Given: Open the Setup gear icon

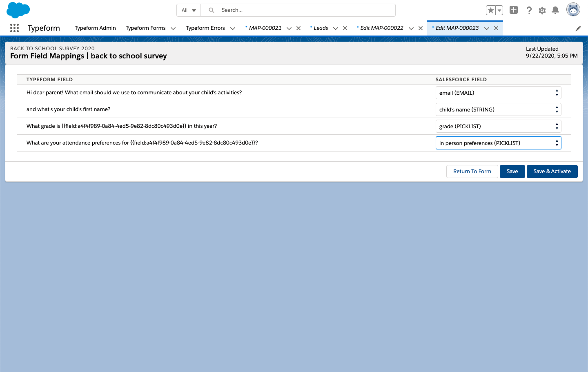Looking at the screenshot, I should pyautogui.click(x=542, y=11).
